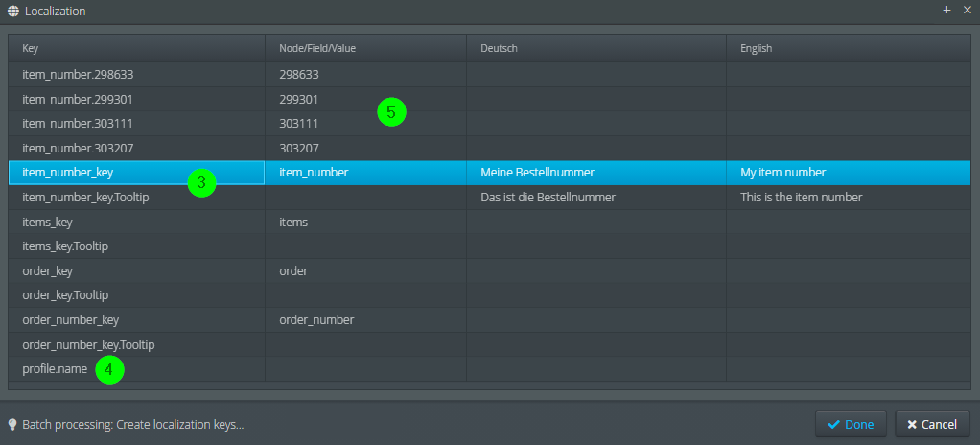Select the items_key.Tooltip row
This screenshot has width=980, height=445.
click(x=489, y=246)
